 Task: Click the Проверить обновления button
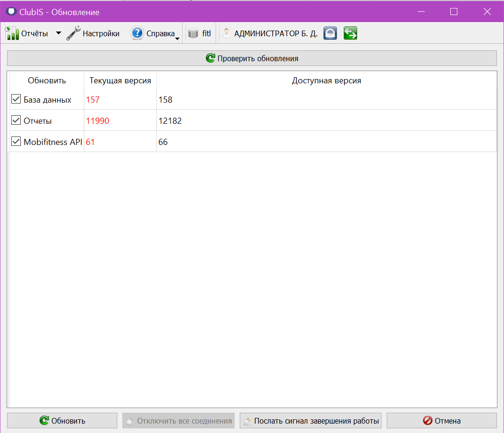252,58
